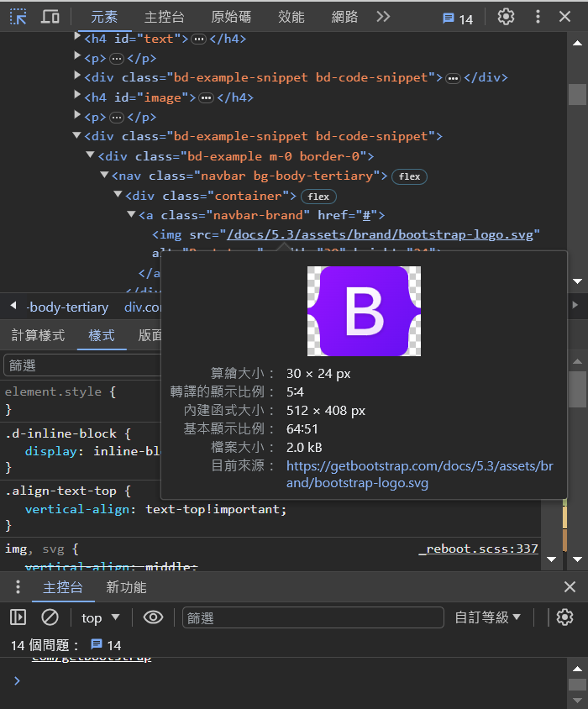
Task: Open the more tabs chevron
Action: pos(383,17)
